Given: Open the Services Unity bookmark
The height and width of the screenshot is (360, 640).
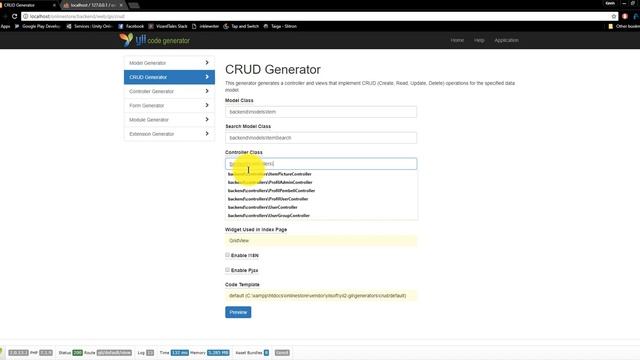Looking at the screenshot, I should (x=89, y=26).
